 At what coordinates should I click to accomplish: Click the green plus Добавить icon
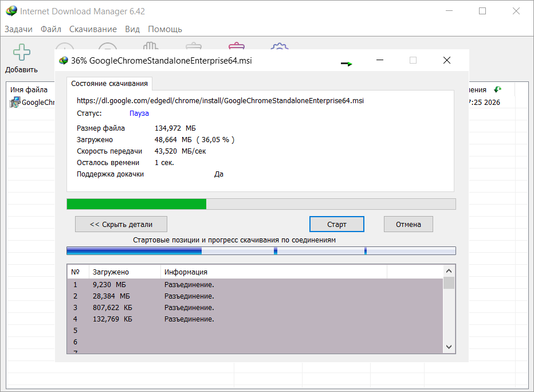(22, 52)
